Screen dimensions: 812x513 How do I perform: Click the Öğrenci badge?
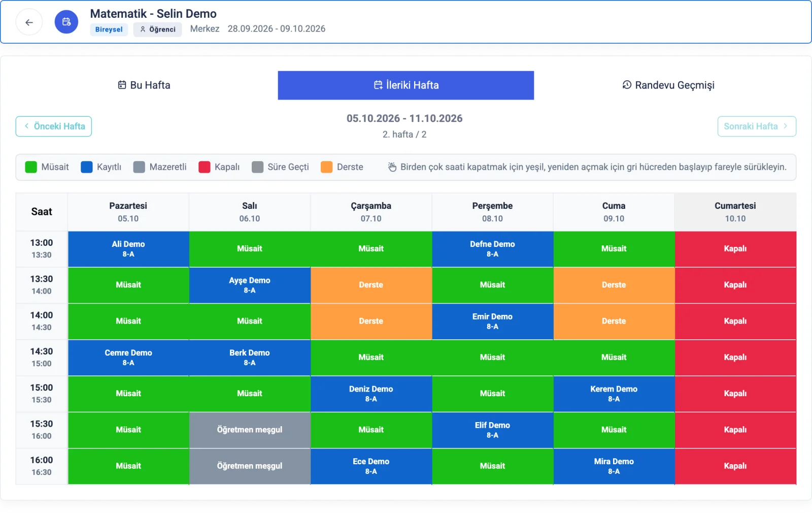[158, 29]
